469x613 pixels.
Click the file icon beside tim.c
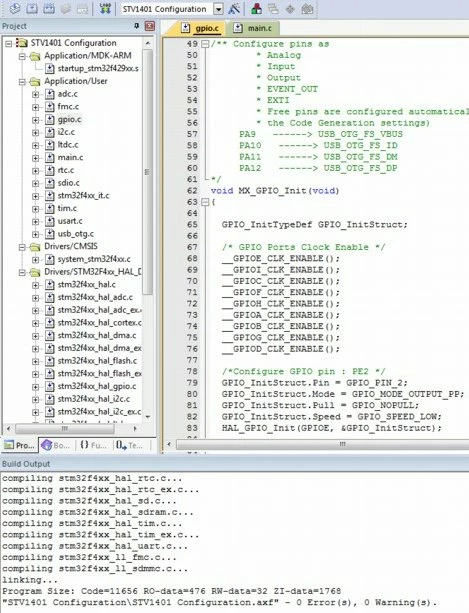click(50, 208)
